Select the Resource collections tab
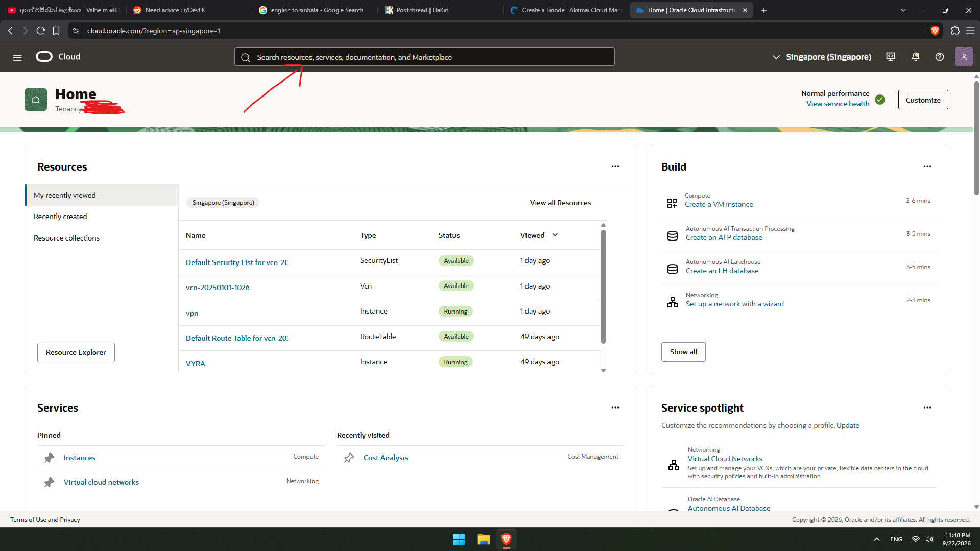Screen dimensions: 980x551 [x=102, y=238]
